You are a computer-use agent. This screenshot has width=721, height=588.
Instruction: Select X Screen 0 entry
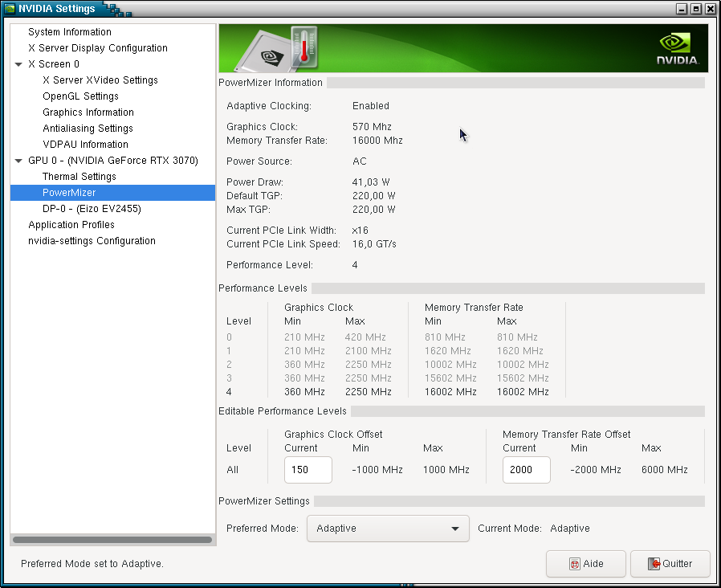[x=53, y=64]
